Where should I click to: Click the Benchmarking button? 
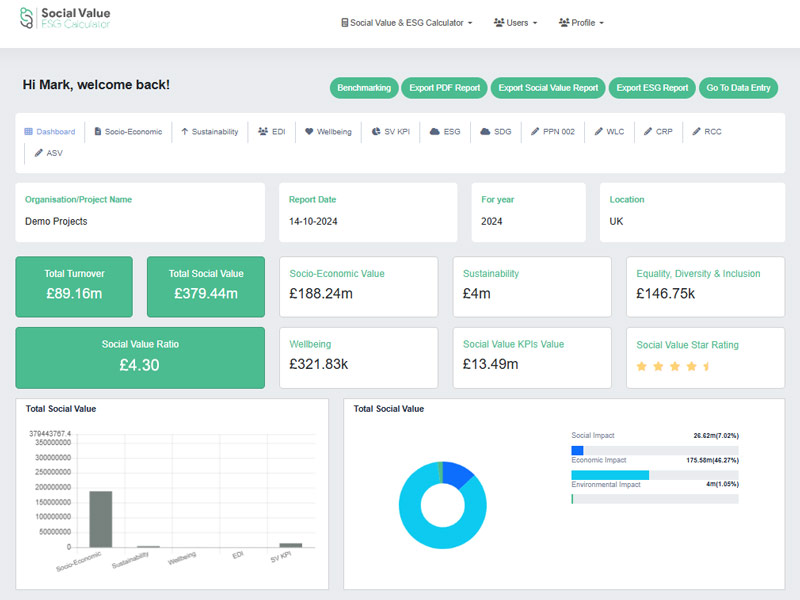pos(364,88)
